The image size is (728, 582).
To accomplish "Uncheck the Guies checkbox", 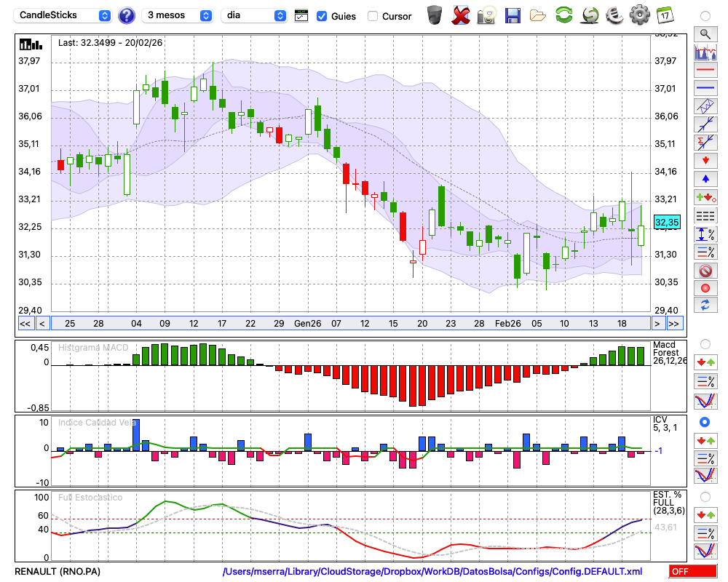I will coord(322,16).
